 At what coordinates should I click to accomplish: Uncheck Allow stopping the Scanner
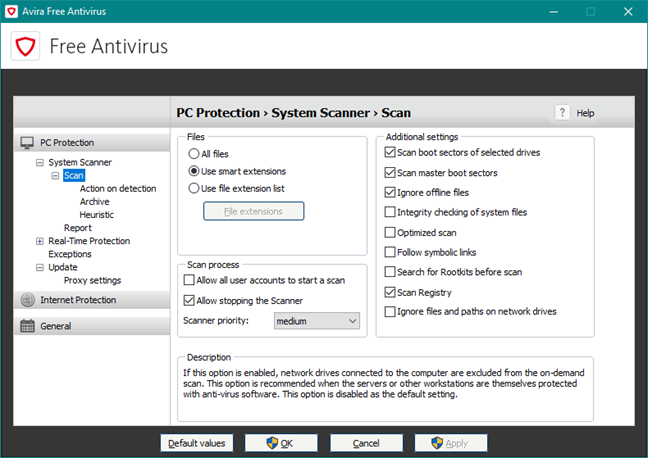click(x=189, y=301)
